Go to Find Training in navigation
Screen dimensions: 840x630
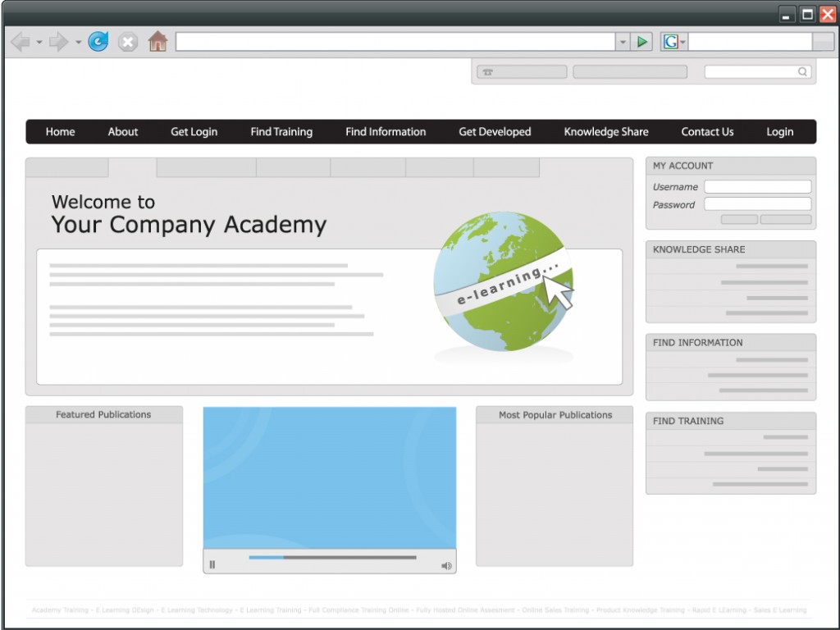[x=281, y=132]
